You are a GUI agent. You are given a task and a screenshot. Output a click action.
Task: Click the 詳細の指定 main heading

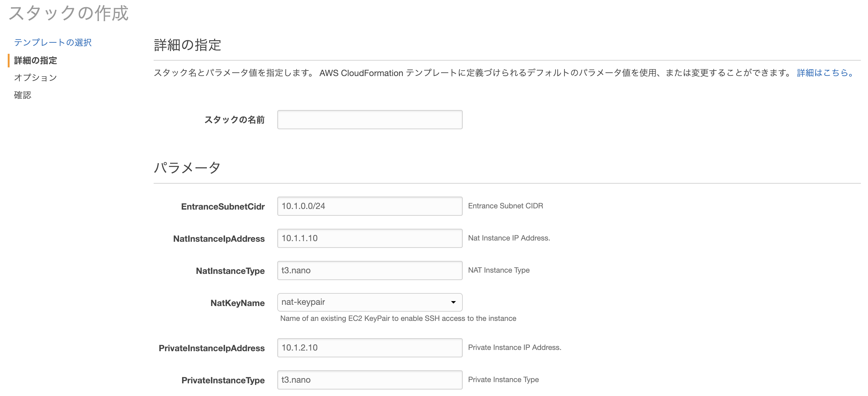(x=187, y=45)
